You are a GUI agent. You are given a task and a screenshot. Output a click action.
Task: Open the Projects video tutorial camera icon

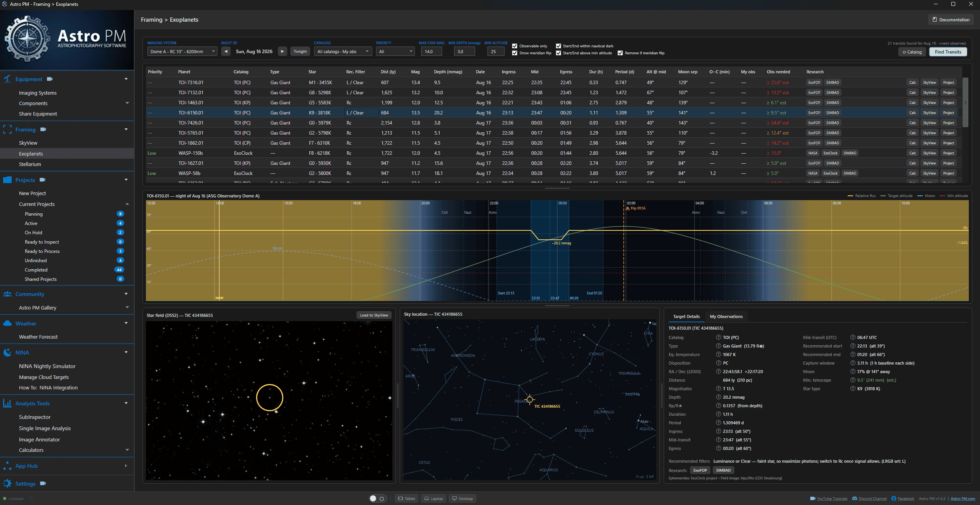[x=43, y=180]
